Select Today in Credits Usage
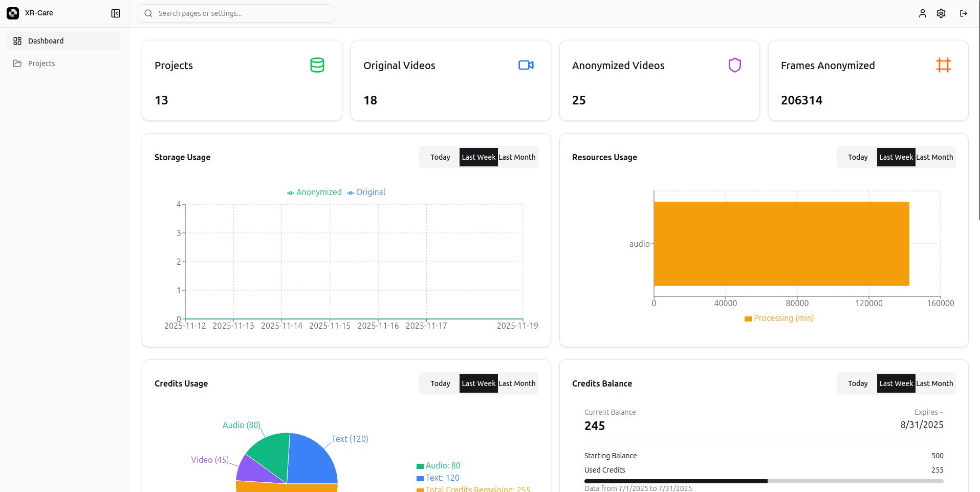980x492 pixels. (440, 383)
